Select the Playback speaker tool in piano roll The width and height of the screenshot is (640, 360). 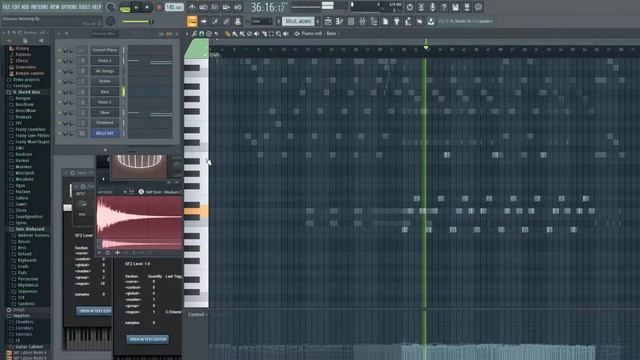click(x=286, y=34)
